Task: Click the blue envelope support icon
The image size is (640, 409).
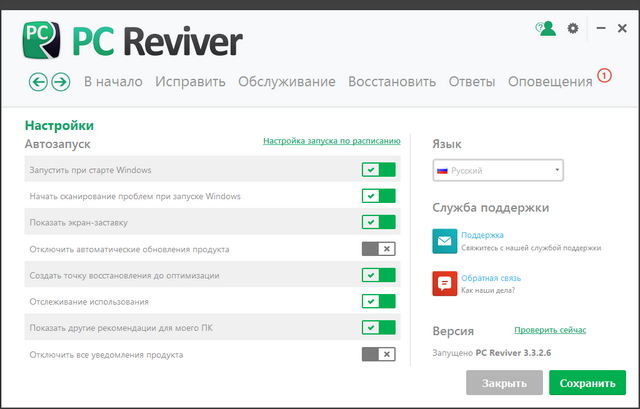Action: pyautogui.click(x=444, y=241)
